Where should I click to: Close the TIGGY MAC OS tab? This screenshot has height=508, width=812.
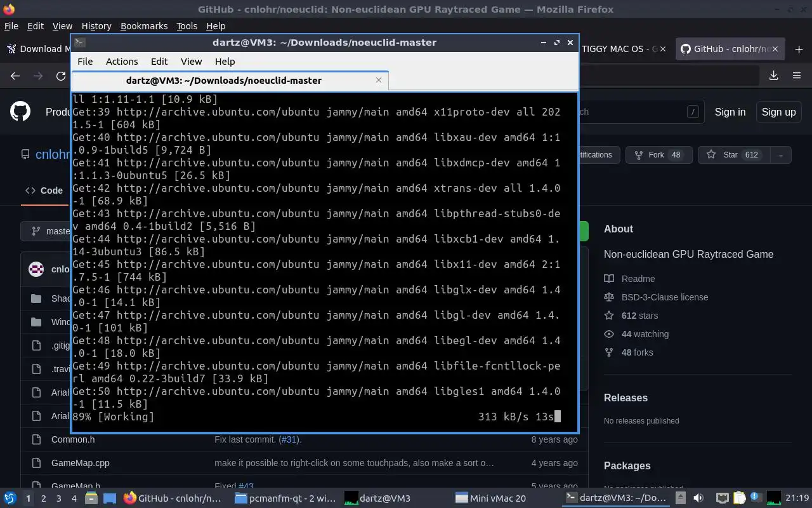coord(664,49)
